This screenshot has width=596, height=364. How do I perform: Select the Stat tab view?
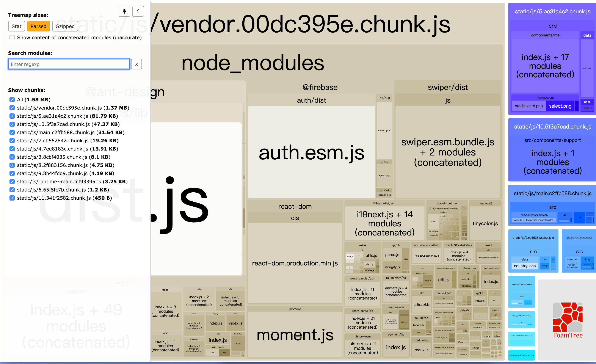17,26
